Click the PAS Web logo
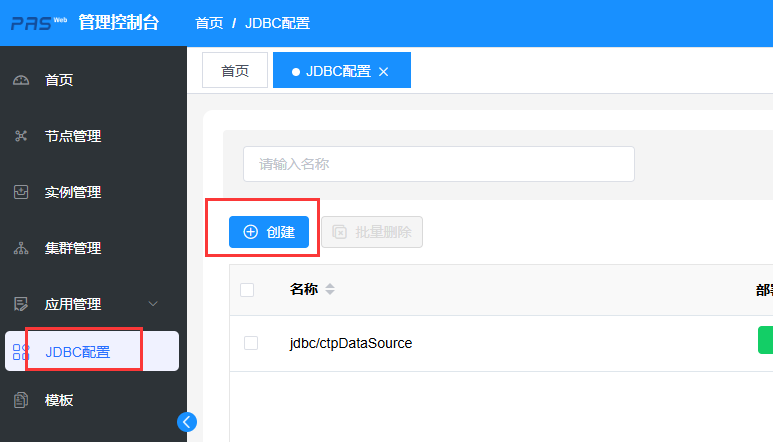The height and width of the screenshot is (442, 773). click(x=38, y=23)
